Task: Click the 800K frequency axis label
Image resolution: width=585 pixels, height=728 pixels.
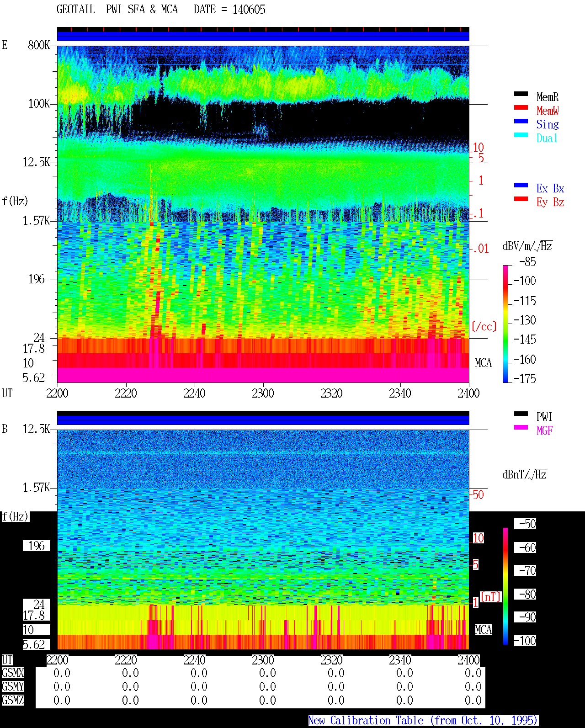Action: click(39, 45)
